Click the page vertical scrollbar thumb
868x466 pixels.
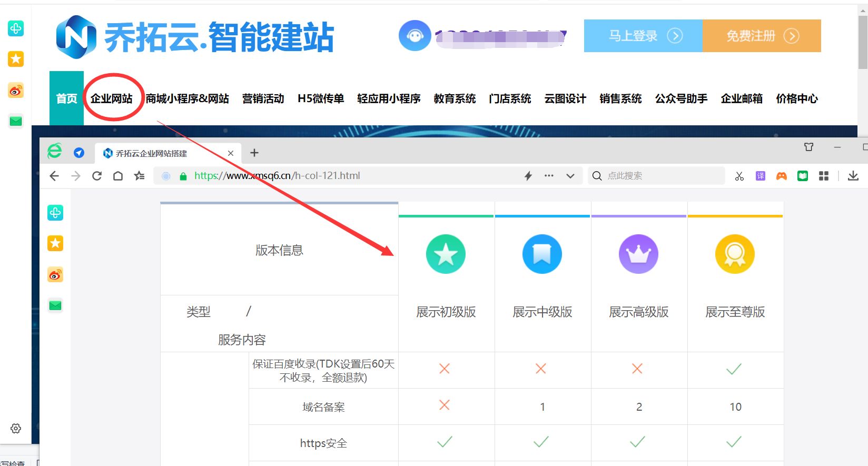click(x=863, y=42)
